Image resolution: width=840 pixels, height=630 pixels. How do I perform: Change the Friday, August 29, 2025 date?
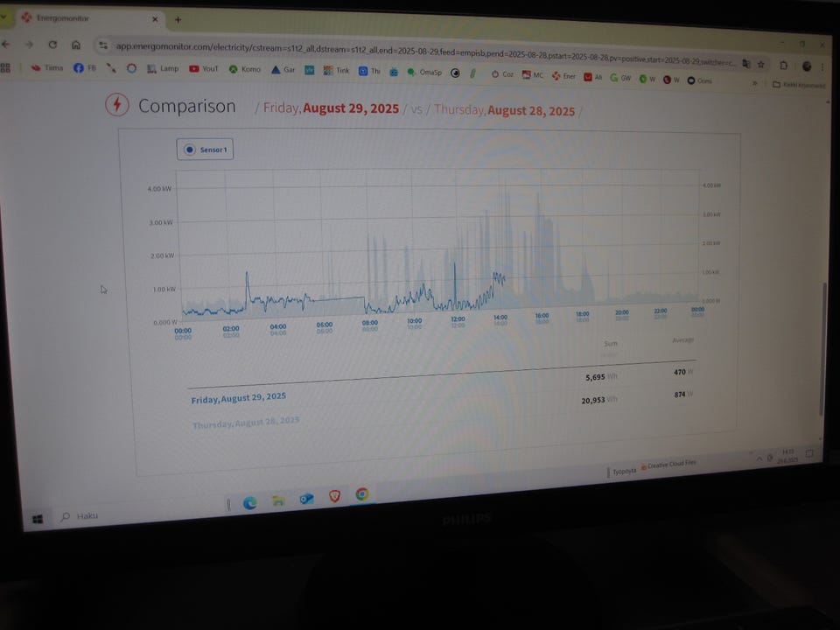click(x=331, y=108)
